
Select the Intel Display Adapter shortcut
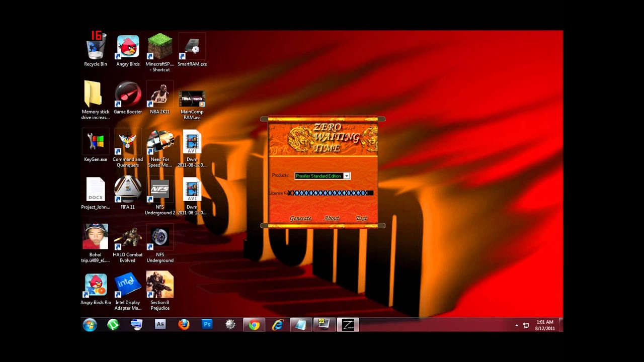click(x=128, y=291)
